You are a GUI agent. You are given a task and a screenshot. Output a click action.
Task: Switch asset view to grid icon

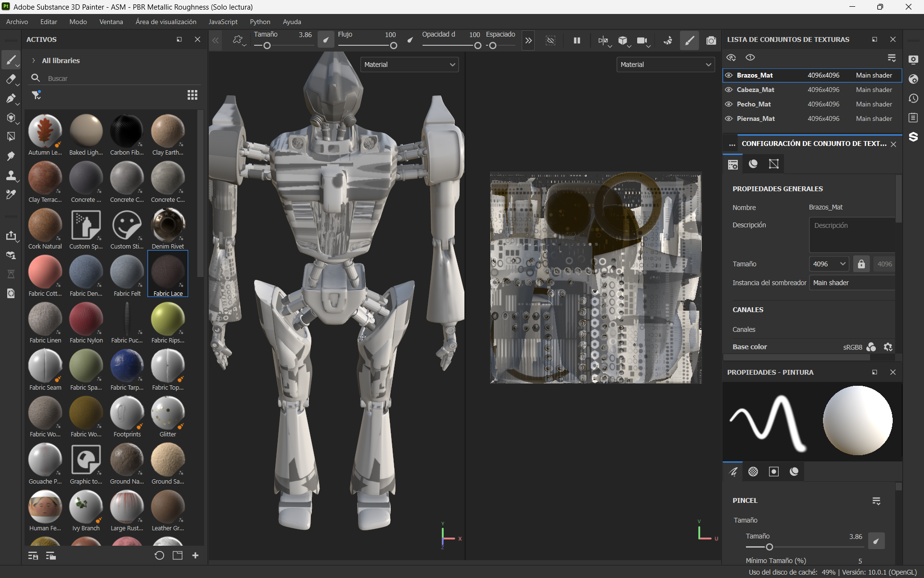(192, 95)
